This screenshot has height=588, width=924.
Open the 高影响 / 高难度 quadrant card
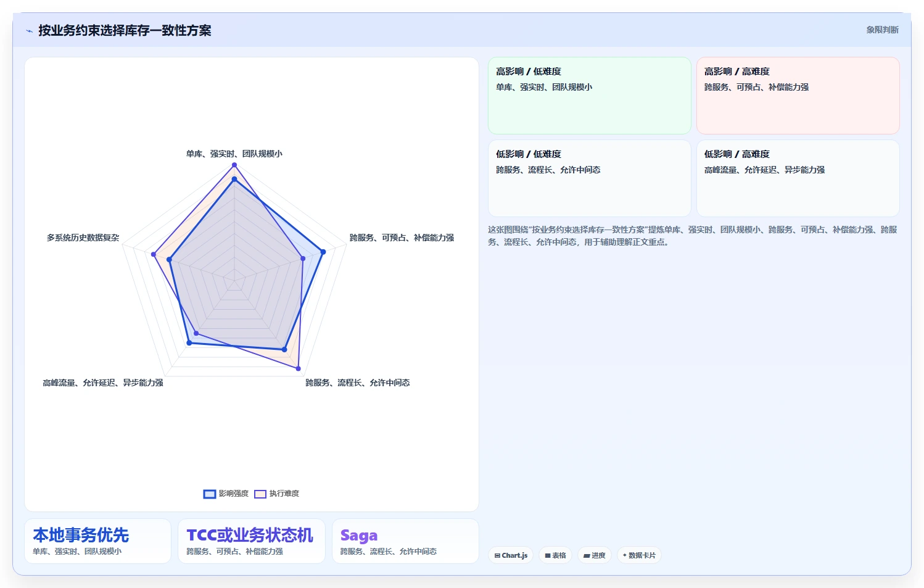coord(798,96)
